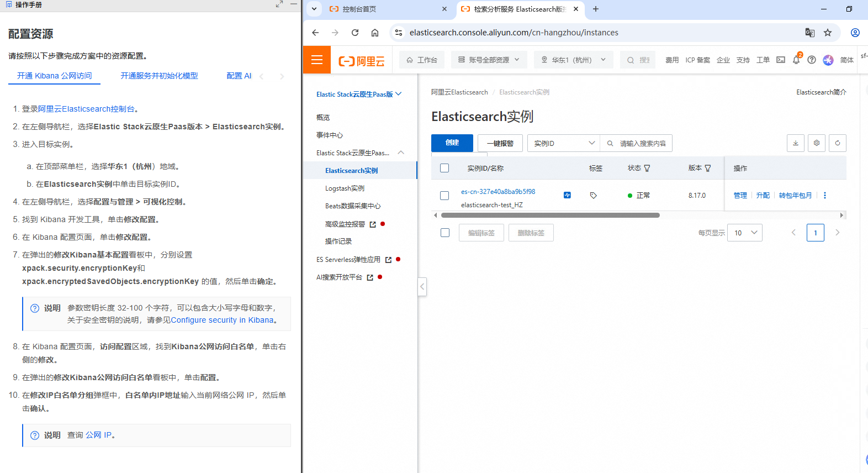Click the 工作台 button in header
The image size is (868, 473).
tap(422, 60)
